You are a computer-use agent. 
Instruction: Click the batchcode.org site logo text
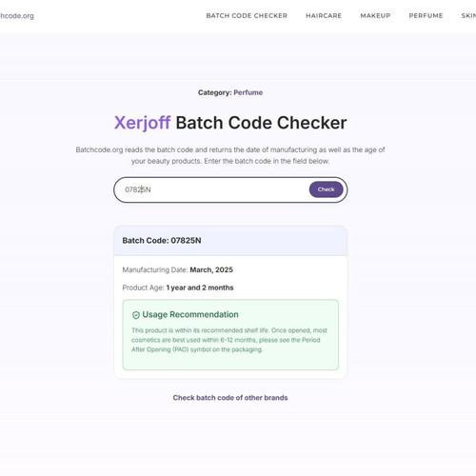pyautogui.click(x=17, y=16)
